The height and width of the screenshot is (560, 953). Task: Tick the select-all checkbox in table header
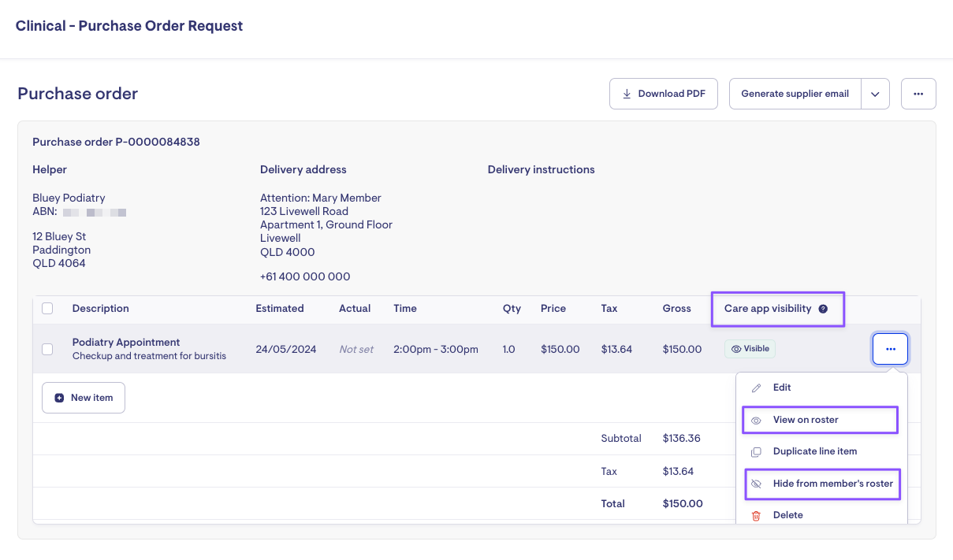(x=47, y=309)
